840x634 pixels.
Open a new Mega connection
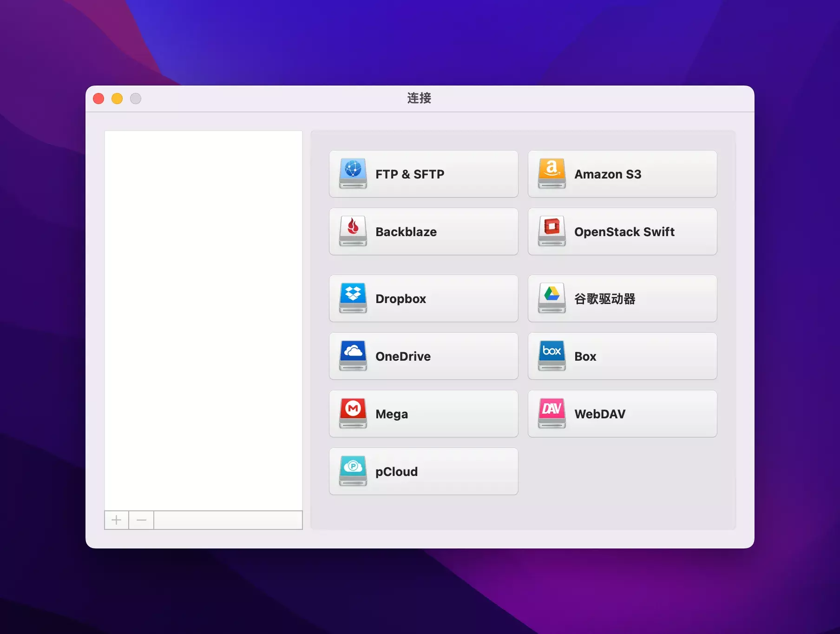tap(424, 414)
